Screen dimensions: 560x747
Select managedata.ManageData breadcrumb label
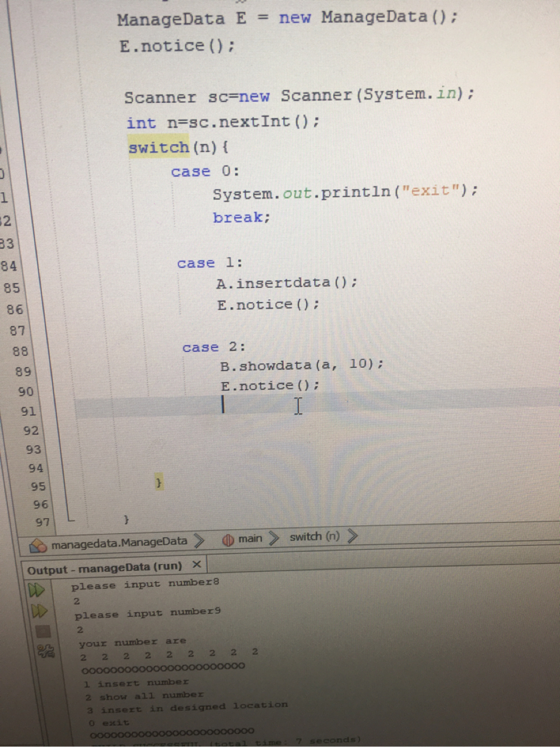point(119,543)
